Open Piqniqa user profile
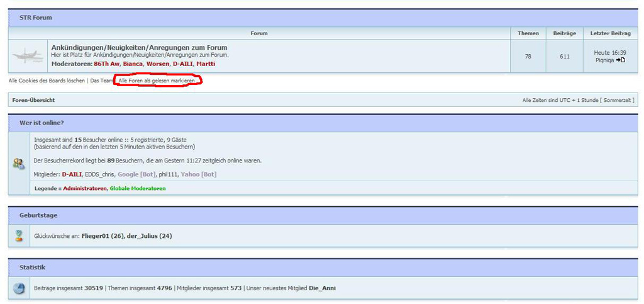Image resolution: width=644 pixels, height=304 pixels. click(x=604, y=60)
